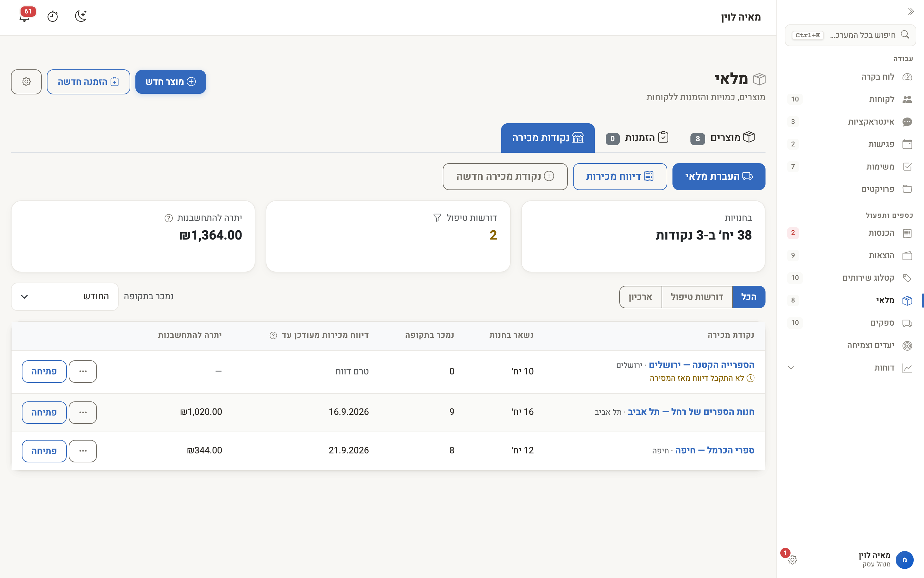924x578 pixels.
Task: Switch to מוצרים tab
Action: click(723, 138)
